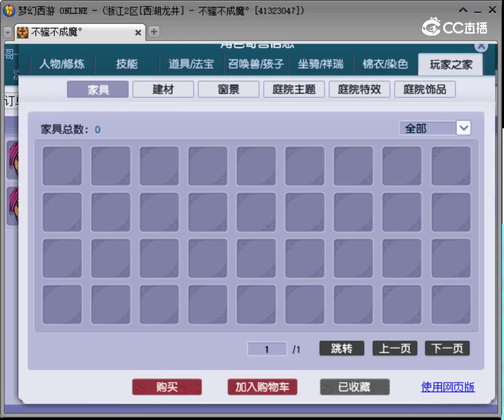Image resolution: width=504 pixels, height=420 pixels.
Task: Open the 人物/修炼 tab
Action: pyautogui.click(x=62, y=64)
